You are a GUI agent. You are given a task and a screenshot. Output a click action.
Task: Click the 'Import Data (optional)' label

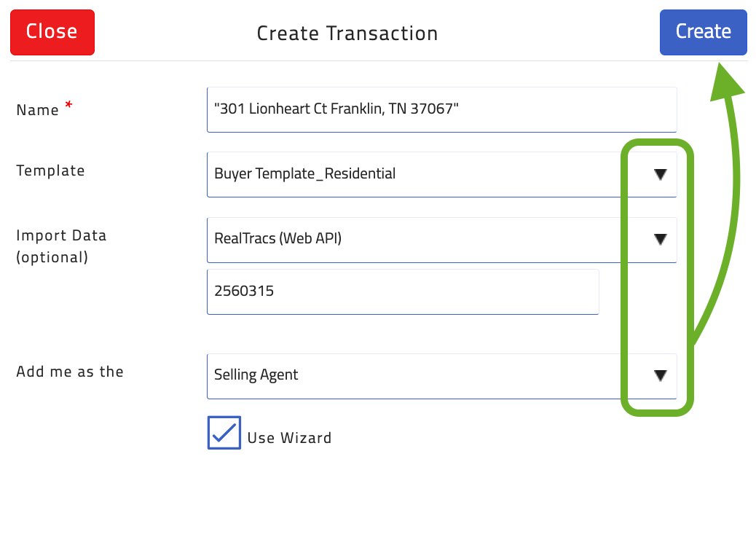(x=61, y=246)
